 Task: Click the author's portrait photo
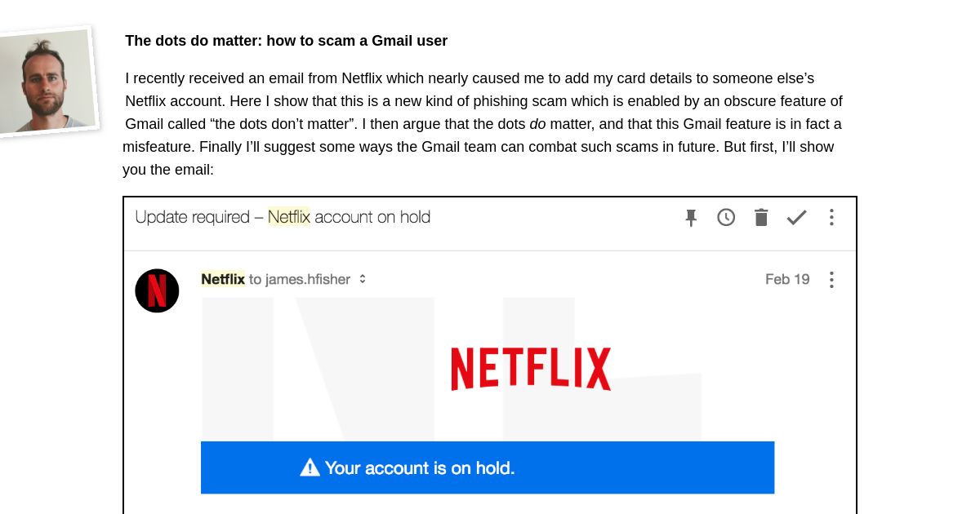point(47,82)
